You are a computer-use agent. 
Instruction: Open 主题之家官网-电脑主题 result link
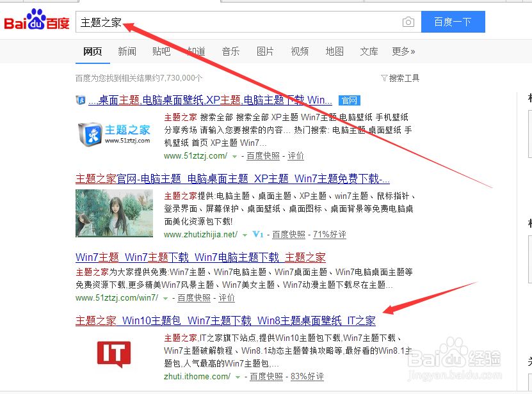[x=233, y=178]
